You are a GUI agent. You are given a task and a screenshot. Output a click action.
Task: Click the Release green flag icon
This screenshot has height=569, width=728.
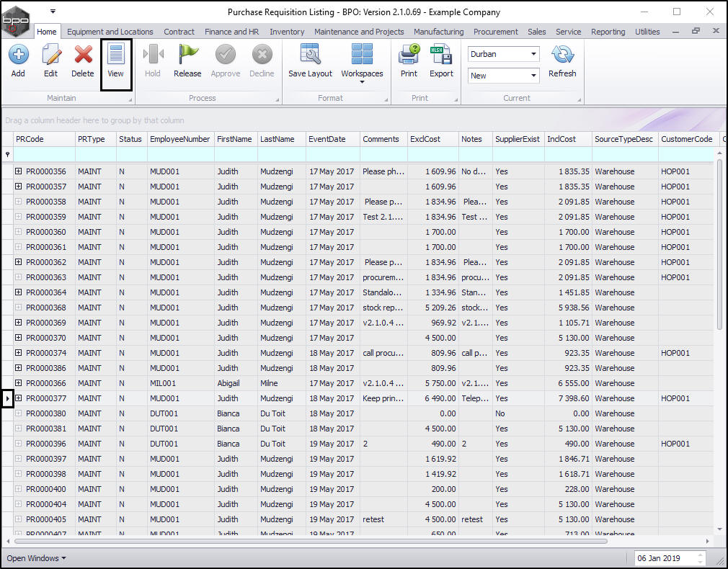tap(187, 55)
